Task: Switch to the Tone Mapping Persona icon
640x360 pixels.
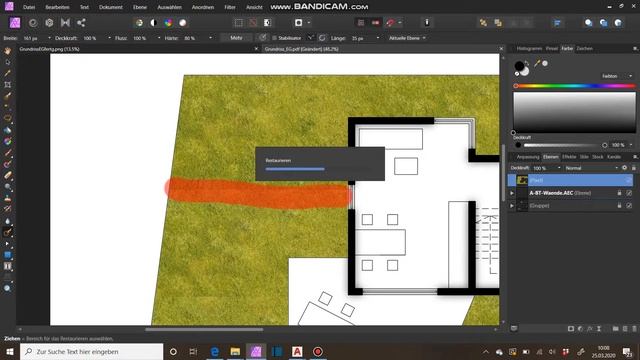Action: [x=65, y=23]
